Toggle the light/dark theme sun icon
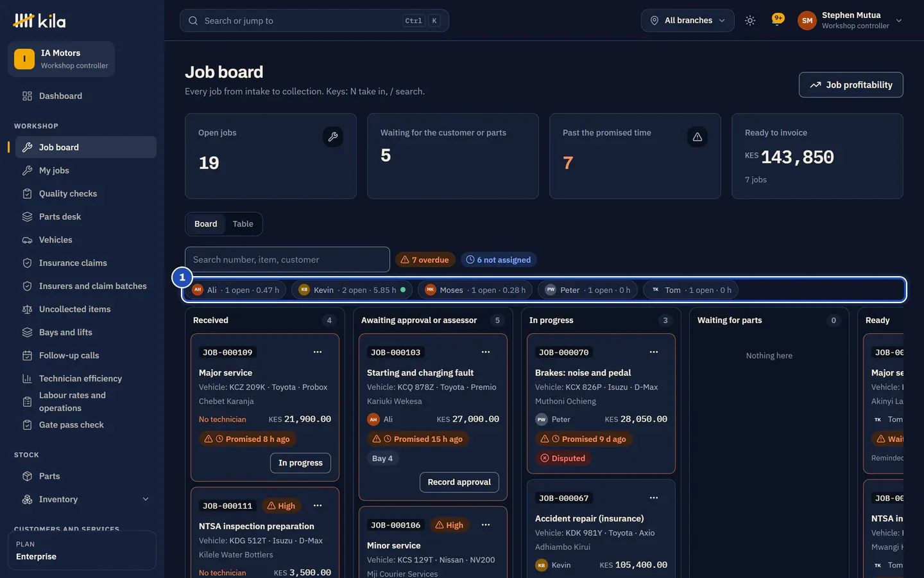 coord(750,21)
